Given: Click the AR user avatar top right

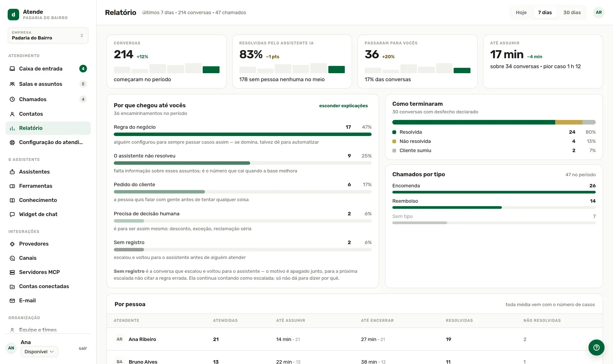Looking at the screenshot, I should (599, 13).
